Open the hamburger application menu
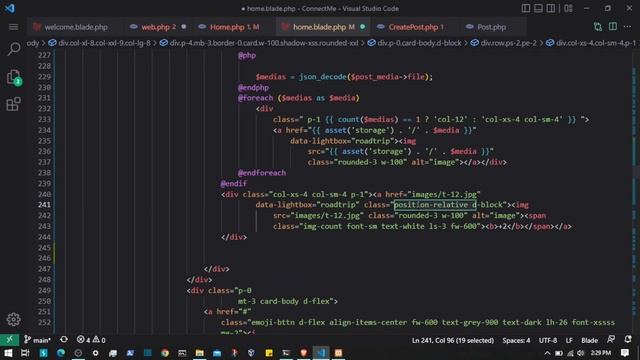The width and height of the screenshot is (640, 360). [13, 27]
